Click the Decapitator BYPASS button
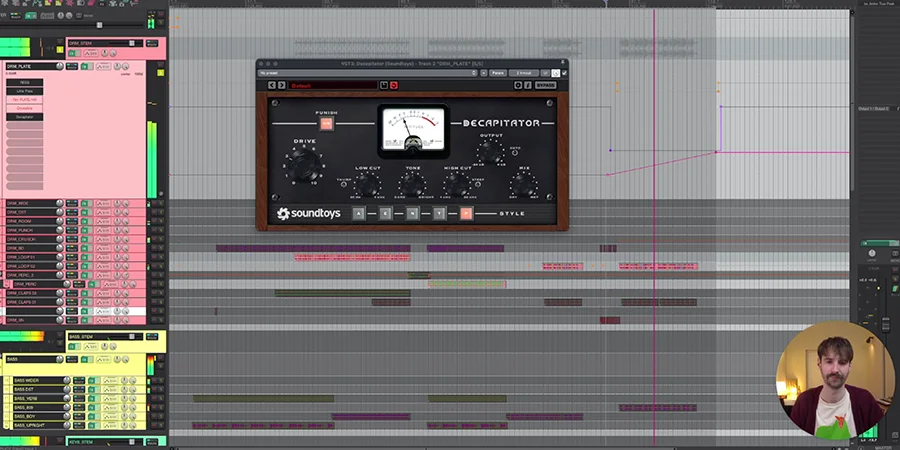The width and height of the screenshot is (900, 450). pyautogui.click(x=545, y=85)
